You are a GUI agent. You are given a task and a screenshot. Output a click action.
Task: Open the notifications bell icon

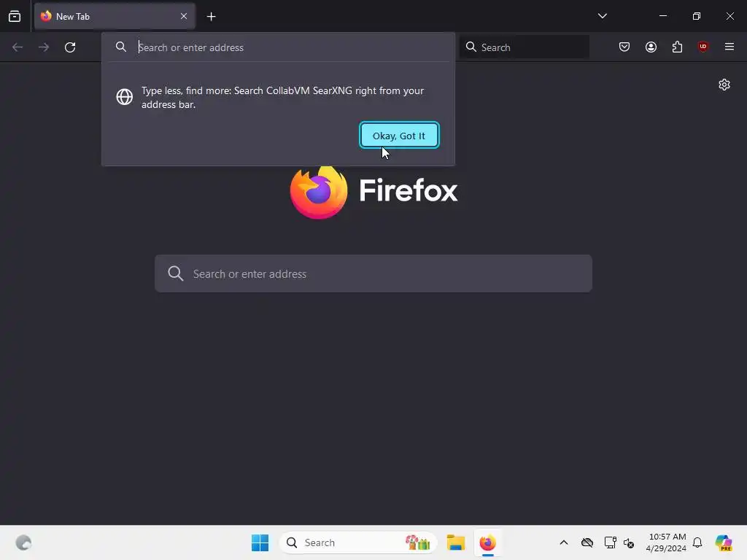tap(697, 542)
